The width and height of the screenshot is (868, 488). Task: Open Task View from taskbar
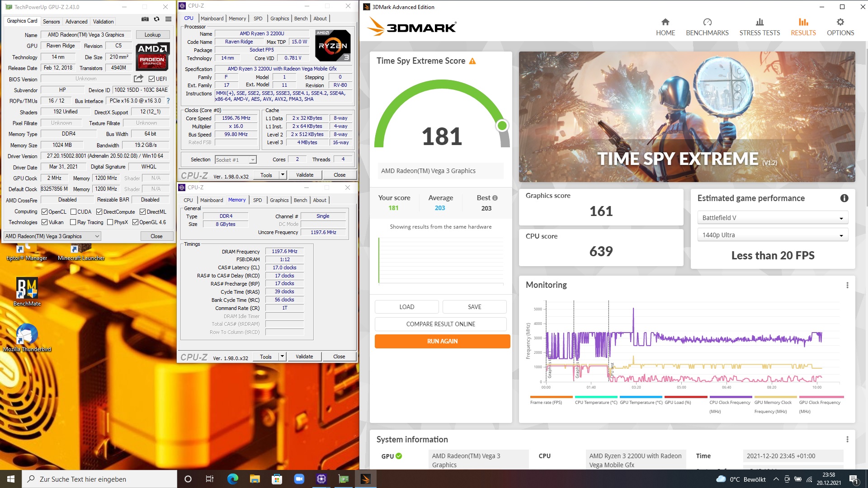(209, 479)
